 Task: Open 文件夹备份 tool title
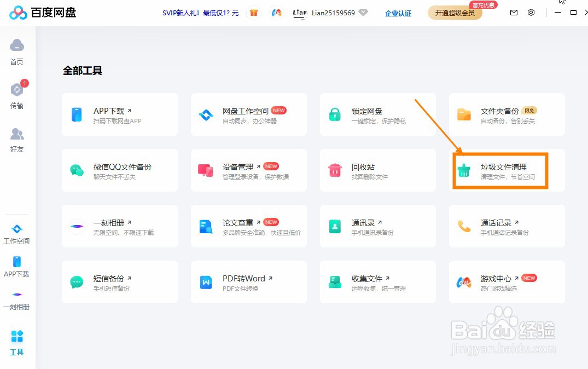(x=499, y=111)
